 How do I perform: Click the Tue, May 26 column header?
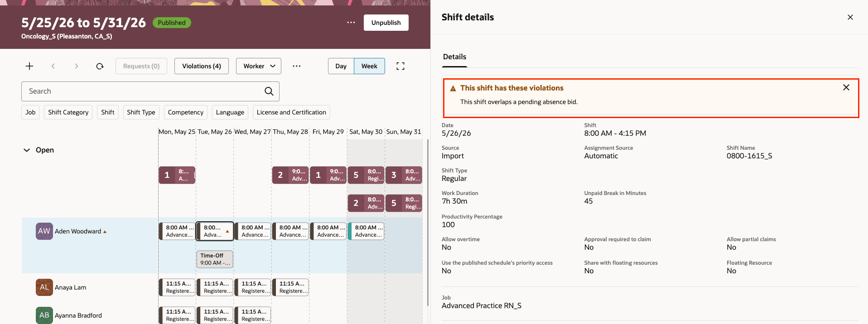tap(215, 132)
